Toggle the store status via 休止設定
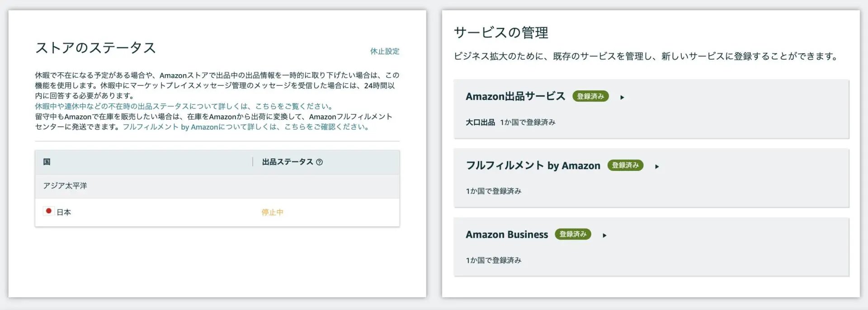This screenshot has height=310, width=868. click(385, 51)
